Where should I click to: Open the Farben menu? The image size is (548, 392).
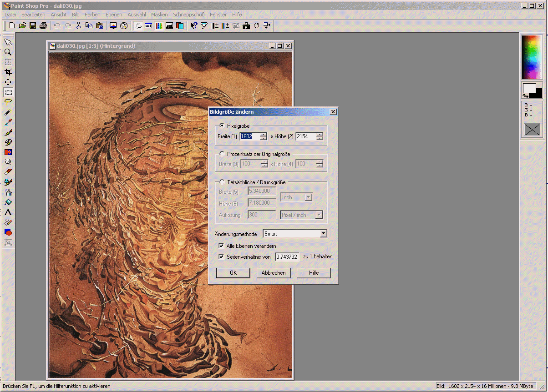(x=92, y=15)
